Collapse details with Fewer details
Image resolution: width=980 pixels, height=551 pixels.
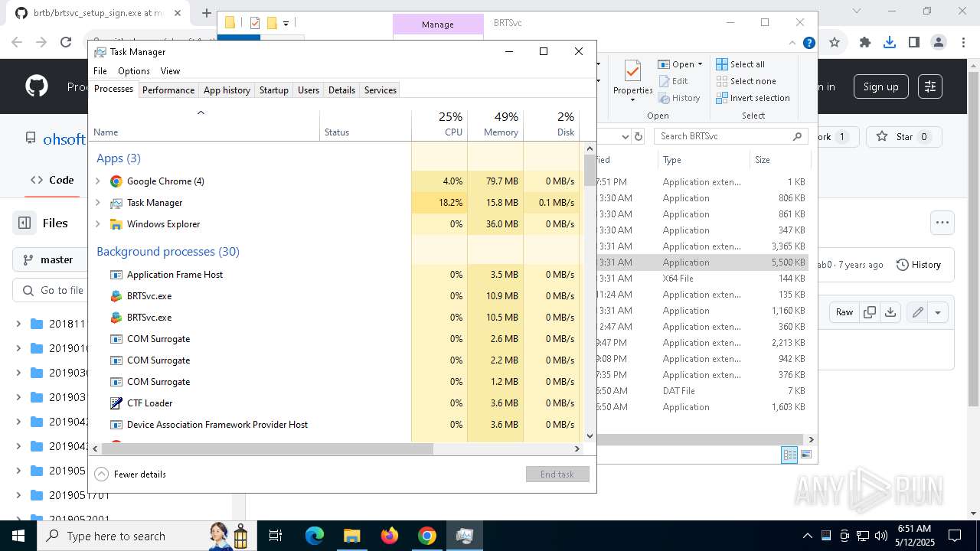130,474
